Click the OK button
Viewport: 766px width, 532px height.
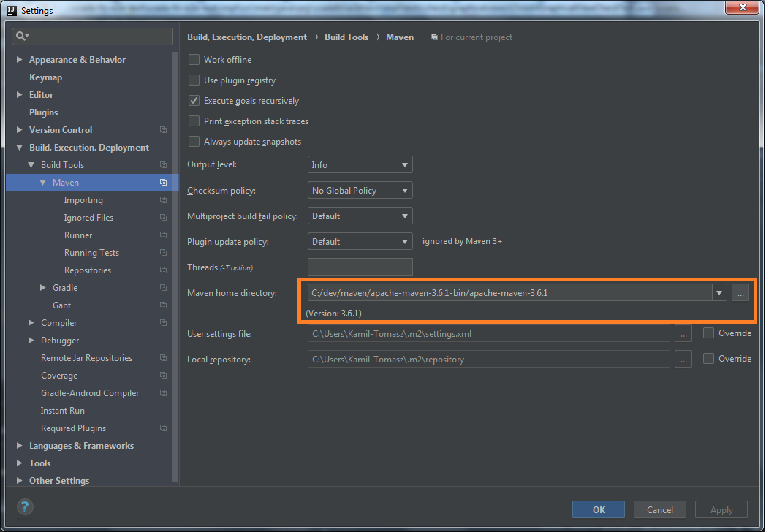click(x=599, y=509)
